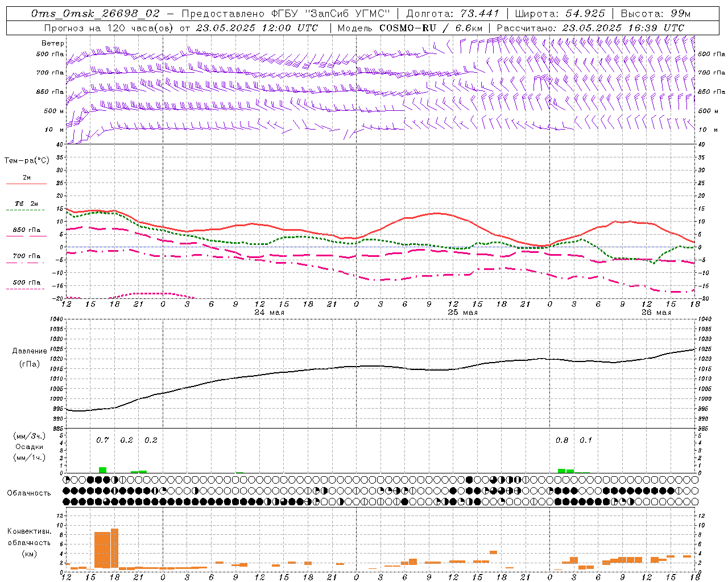The image size is (728, 582).
Task: Click the Модель COSMO-RU / 6.6км label
Action: click(x=410, y=28)
